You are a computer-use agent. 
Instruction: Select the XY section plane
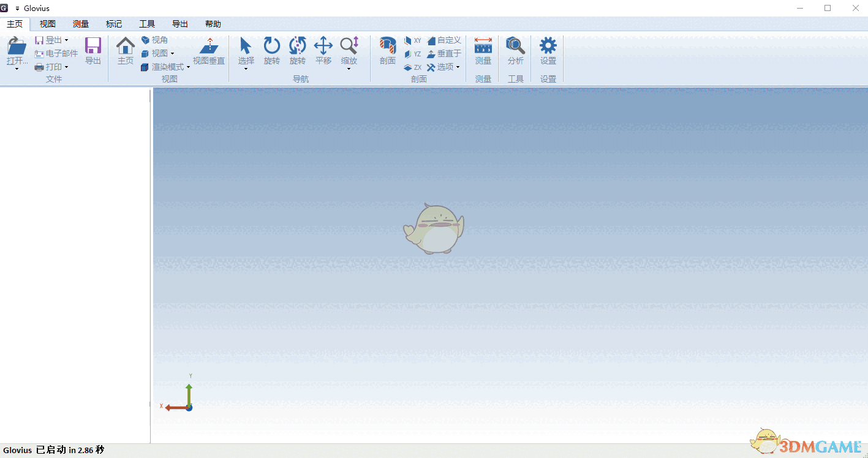[412, 40]
